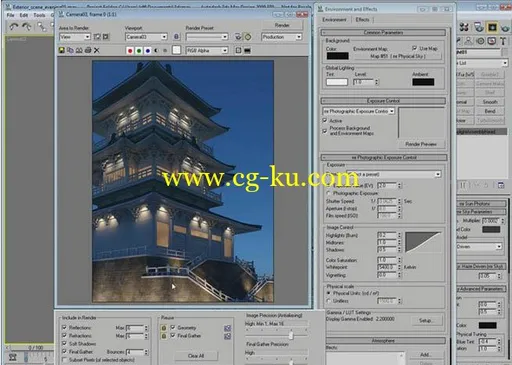Uncheck the Reflections checkbox
The width and height of the screenshot is (512, 365).
[64, 327]
